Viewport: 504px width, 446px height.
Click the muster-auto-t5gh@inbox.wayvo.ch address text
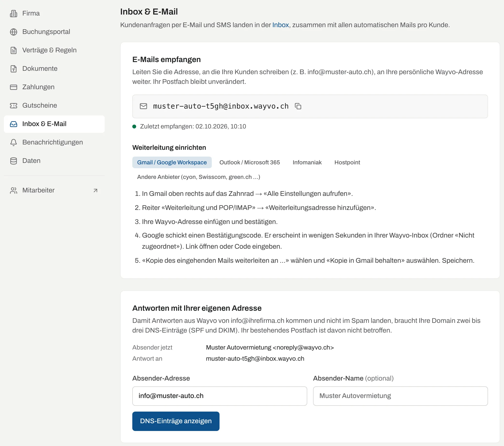[x=221, y=106]
